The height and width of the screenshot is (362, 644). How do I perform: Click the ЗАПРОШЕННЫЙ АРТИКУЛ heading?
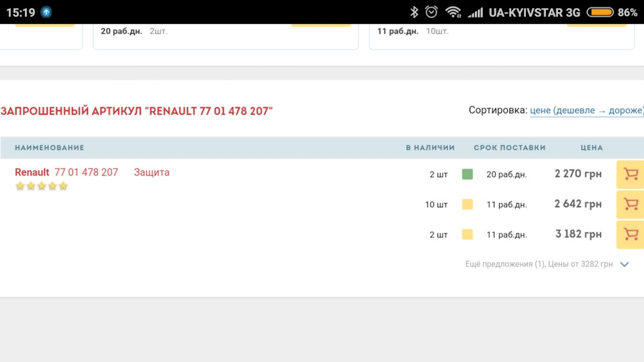click(137, 111)
